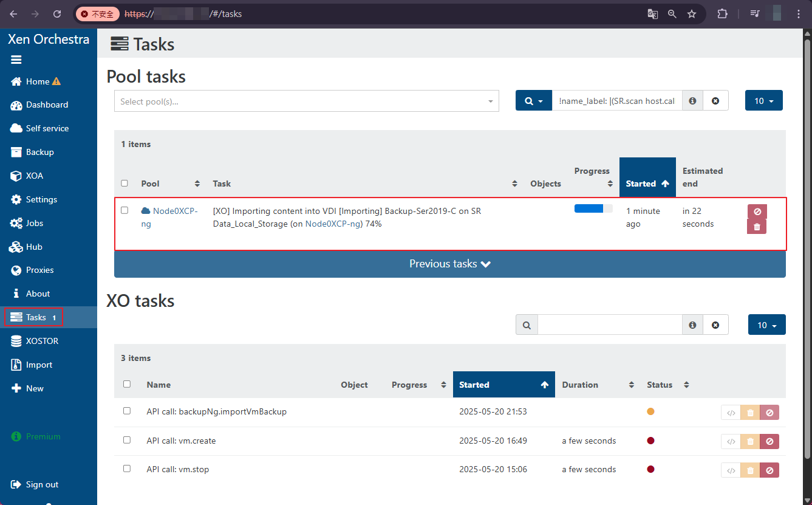The height and width of the screenshot is (505, 812).
Task: Check the Node0XCP-ng task row checkbox
Action: point(125,210)
